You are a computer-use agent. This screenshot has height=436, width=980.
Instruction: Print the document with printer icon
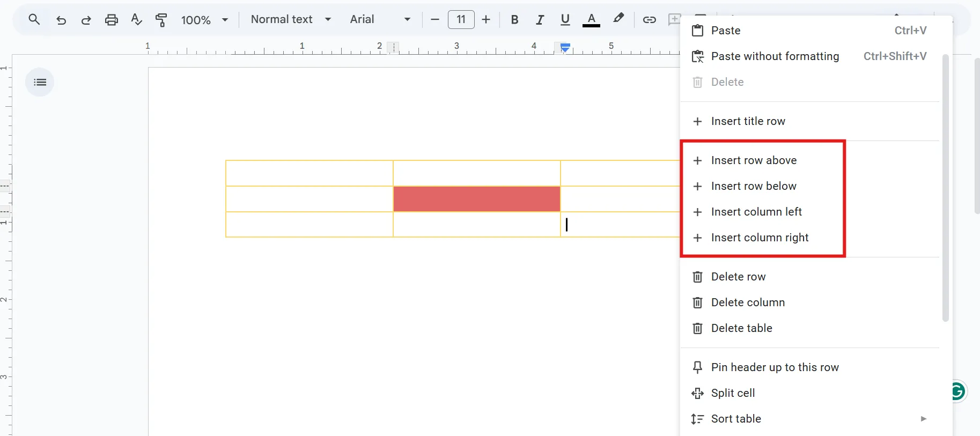tap(111, 20)
